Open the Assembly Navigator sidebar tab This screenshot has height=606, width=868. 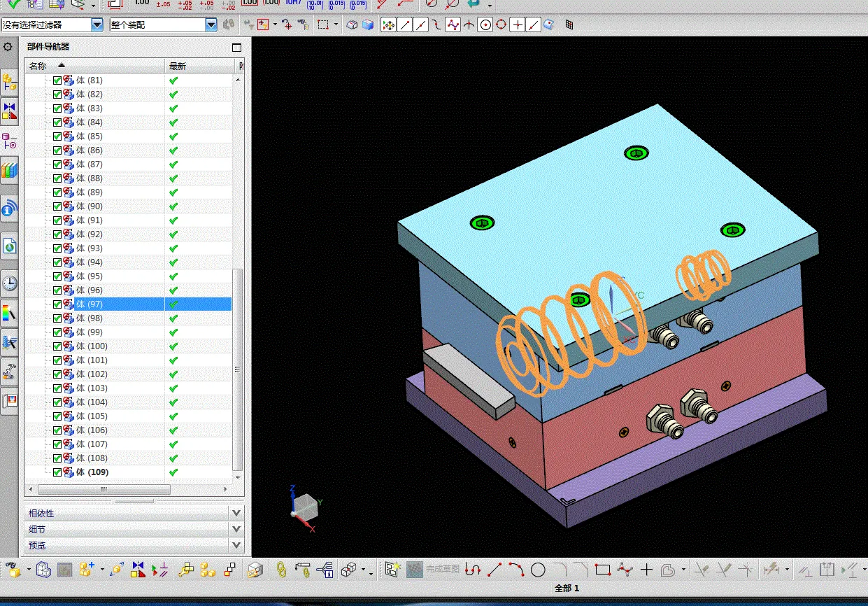pos(9,81)
